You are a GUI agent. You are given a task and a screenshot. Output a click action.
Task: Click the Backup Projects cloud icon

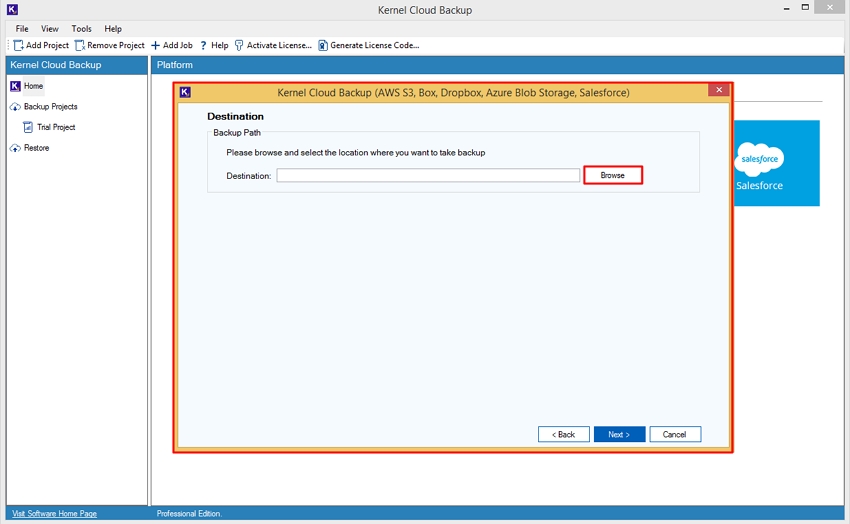click(x=15, y=107)
